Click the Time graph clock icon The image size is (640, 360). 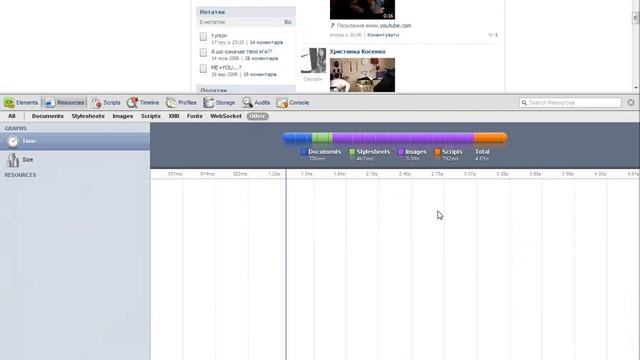(x=13, y=141)
